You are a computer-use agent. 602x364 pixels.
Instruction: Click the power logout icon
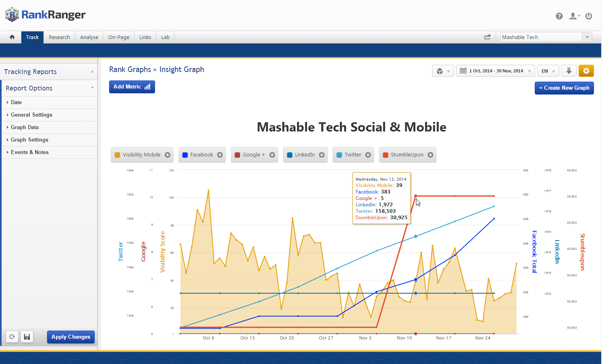tap(589, 16)
